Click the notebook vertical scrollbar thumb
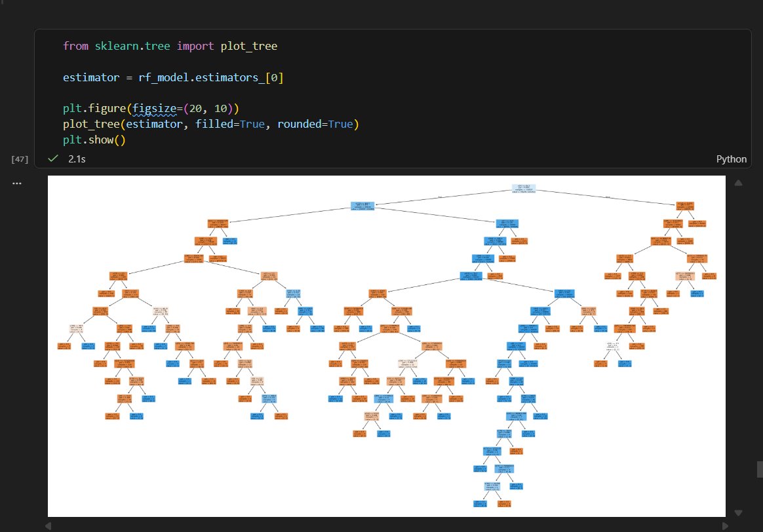763x532 pixels. click(x=760, y=469)
